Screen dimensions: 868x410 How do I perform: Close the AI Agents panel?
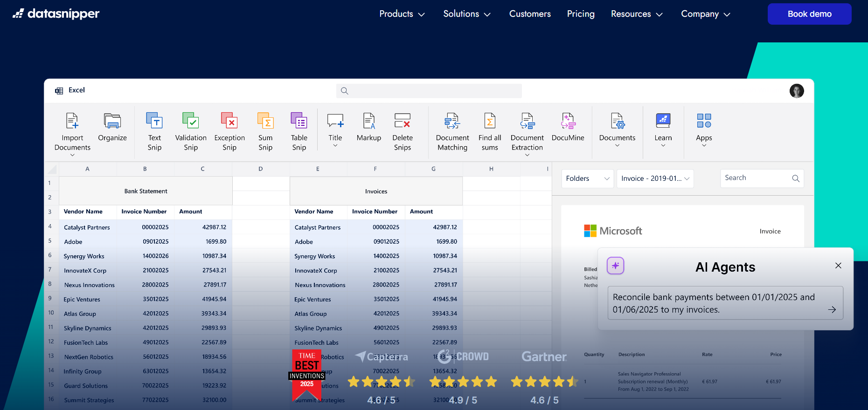click(x=838, y=266)
